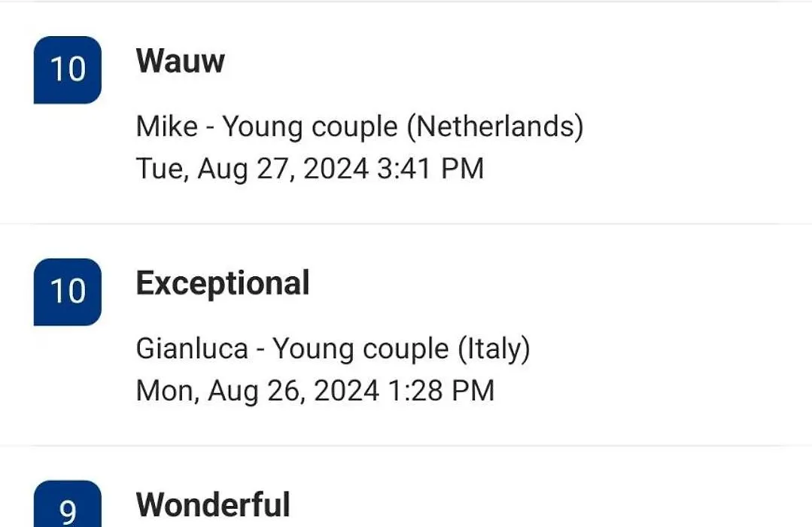This screenshot has height=527, width=812.
Task: Click Young couple text in Mike's review
Action: coord(310,127)
